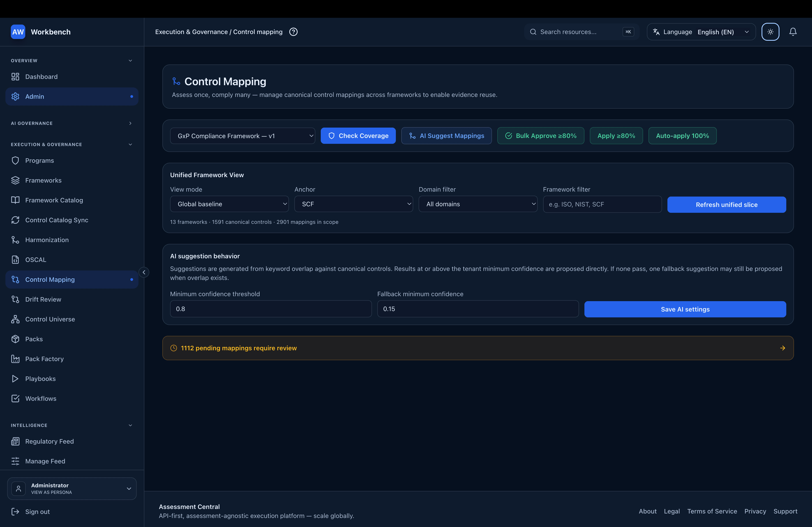Focus the Search resources field

pyautogui.click(x=582, y=32)
